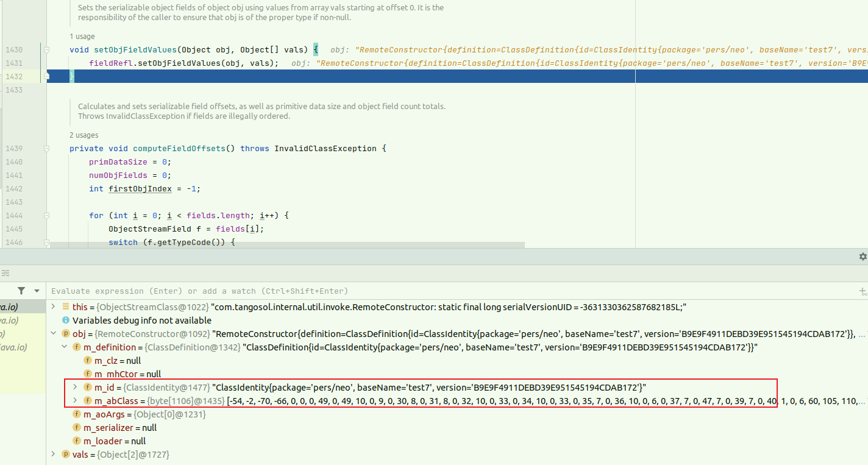Select the 'm_aoArgs = {Object[0]@1231}' row

click(457, 414)
